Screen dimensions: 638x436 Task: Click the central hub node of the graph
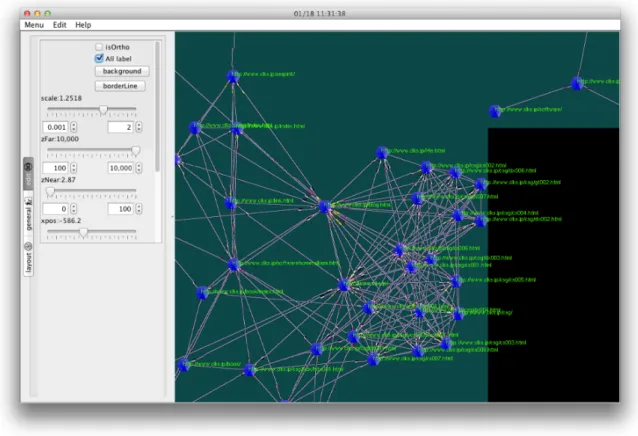tap(325, 207)
